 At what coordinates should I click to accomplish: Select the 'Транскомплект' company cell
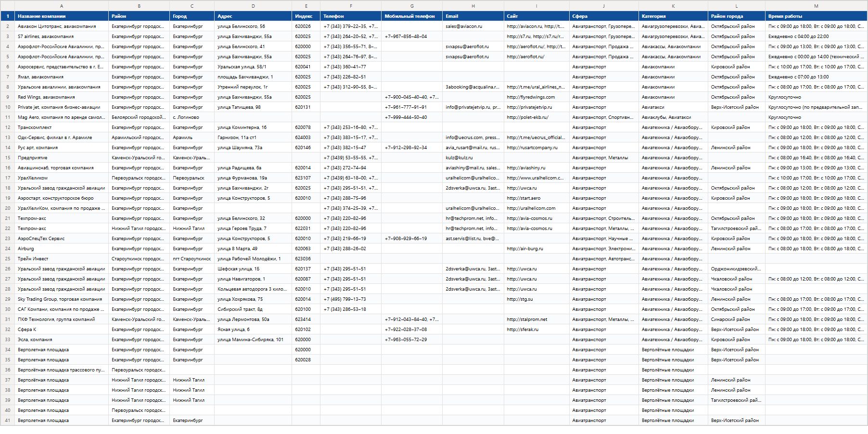(62, 128)
